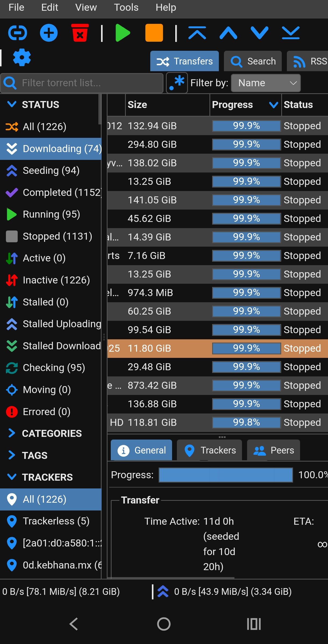
Task: Click the red delete torrent icon
Action: 80,33
